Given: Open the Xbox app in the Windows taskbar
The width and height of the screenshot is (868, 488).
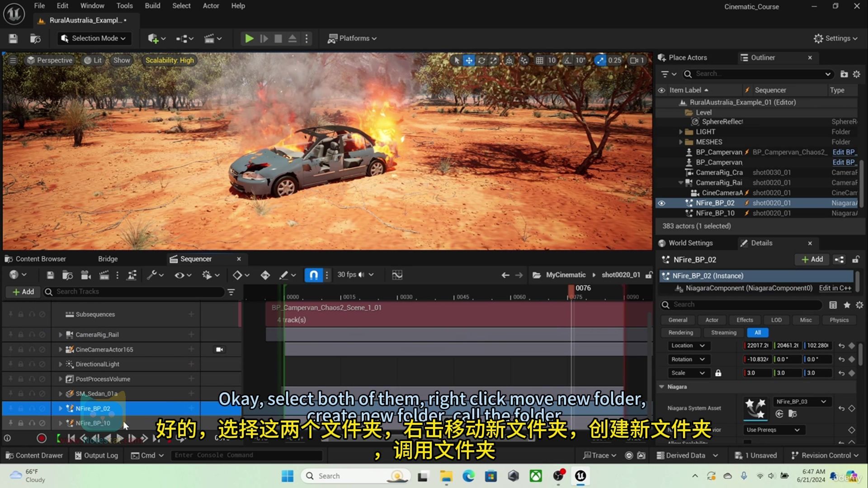Looking at the screenshot, I should [536, 476].
